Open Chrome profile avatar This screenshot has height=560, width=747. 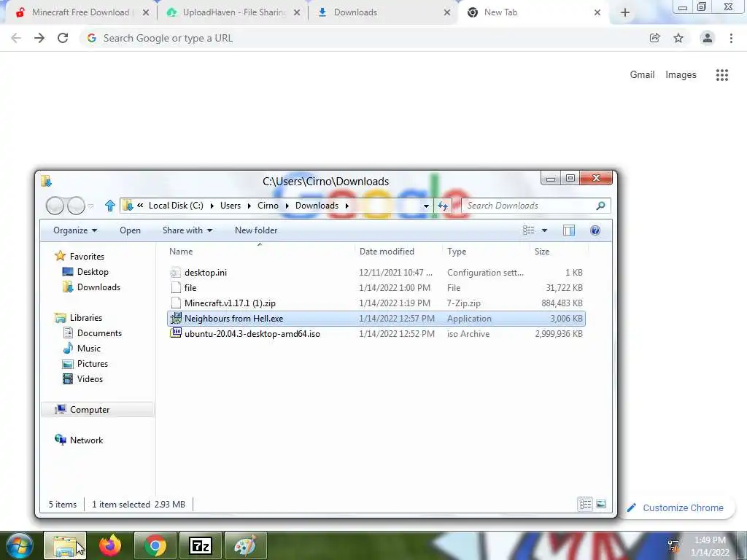click(x=708, y=38)
